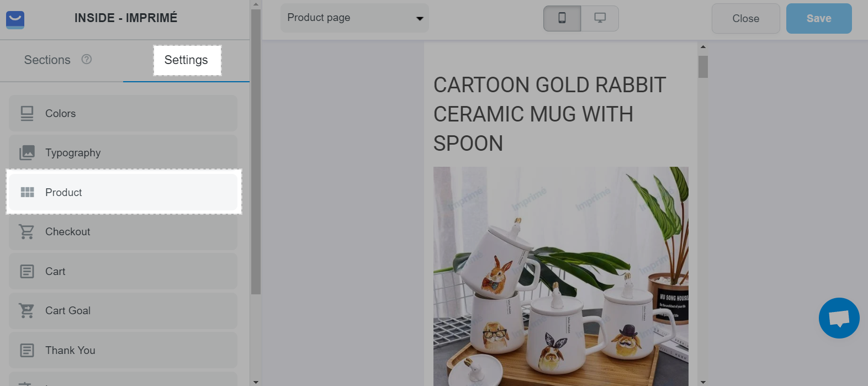Click the Thank You document icon
Viewport: 868px width, 386px height.
pos(27,350)
